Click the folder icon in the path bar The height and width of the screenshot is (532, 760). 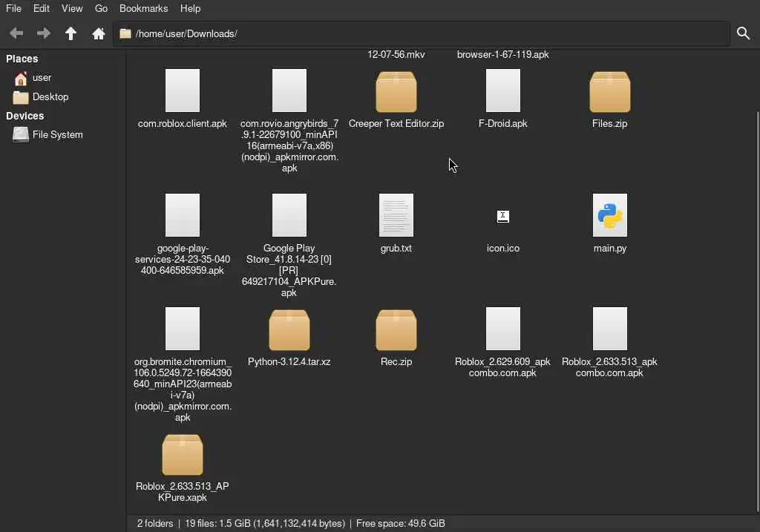(x=125, y=33)
